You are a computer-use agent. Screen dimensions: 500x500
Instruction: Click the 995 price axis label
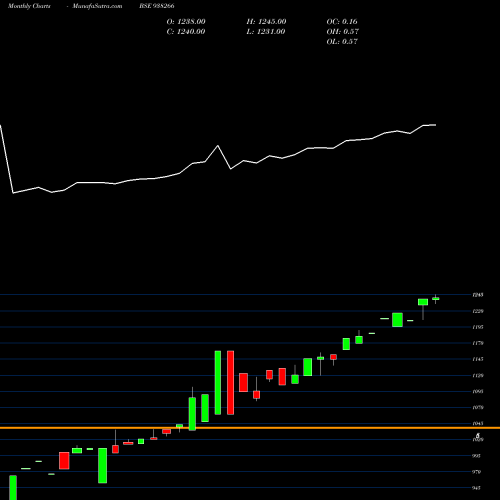click(477, 456)
